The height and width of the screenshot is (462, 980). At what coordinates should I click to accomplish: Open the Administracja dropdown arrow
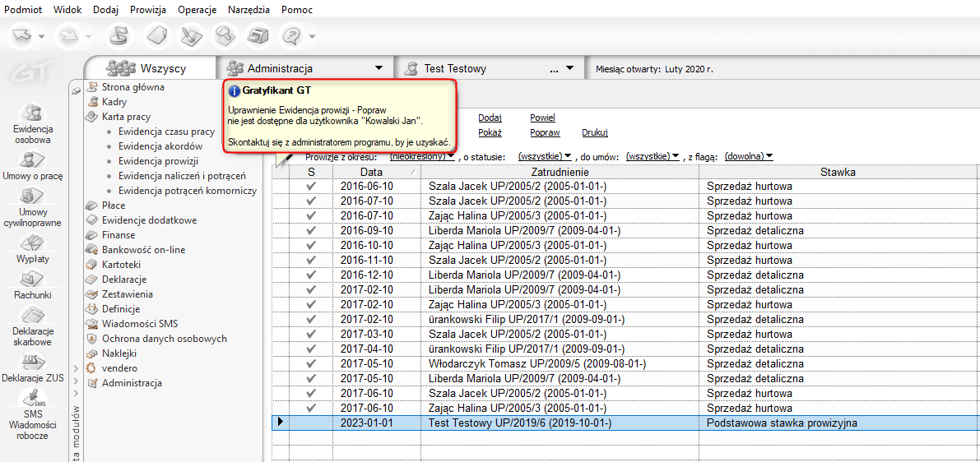click(379, 69)
